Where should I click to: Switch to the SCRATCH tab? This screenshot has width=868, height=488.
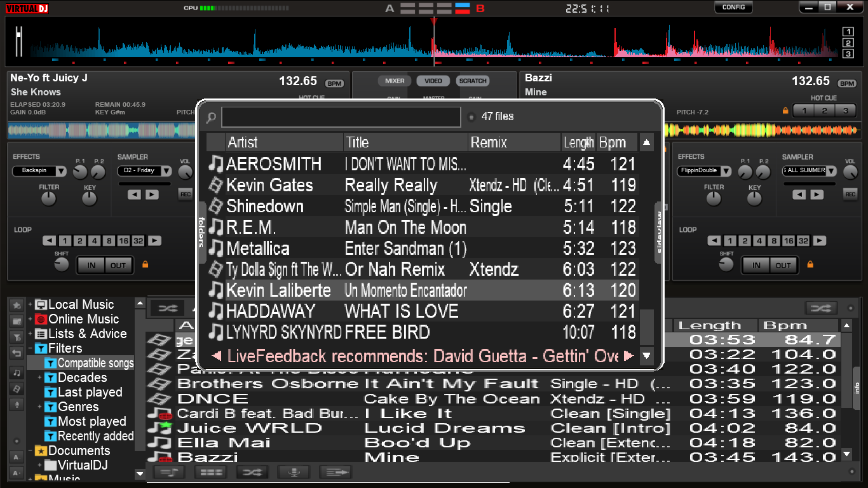click(473, 81)
